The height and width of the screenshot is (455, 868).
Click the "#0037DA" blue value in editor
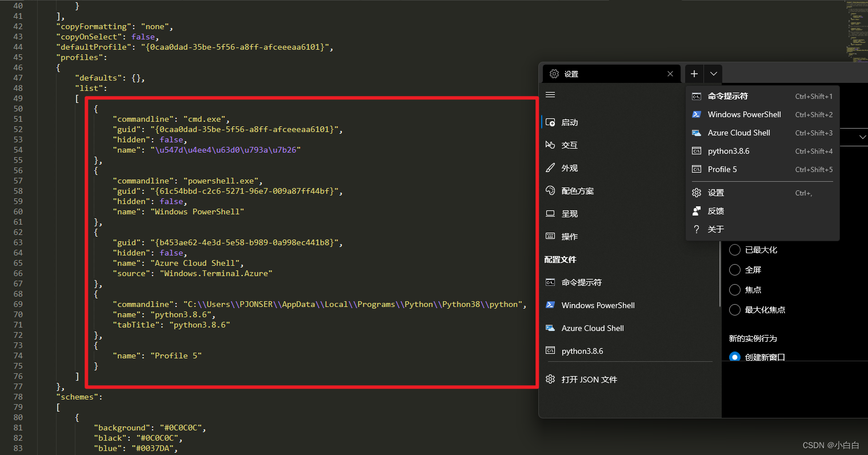(x=153, y=448)
